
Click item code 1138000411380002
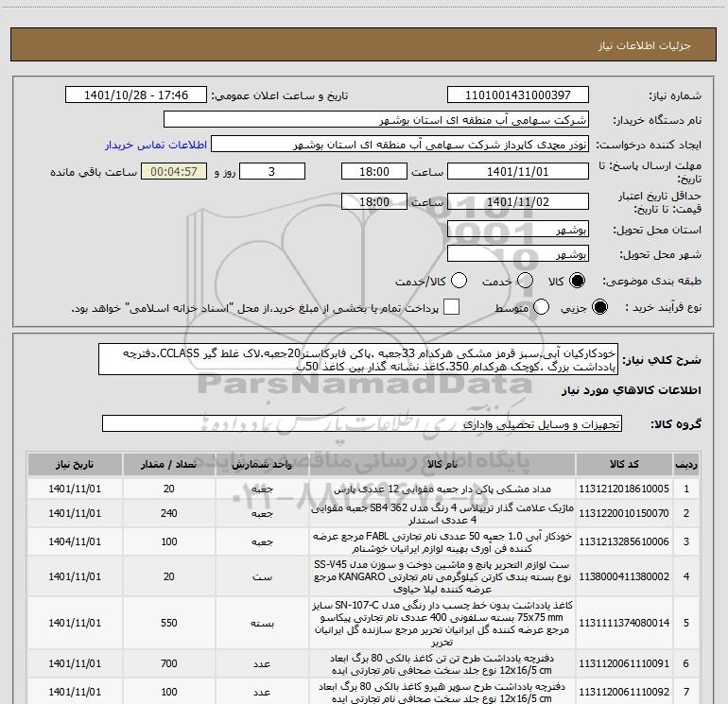click(624, 576)
